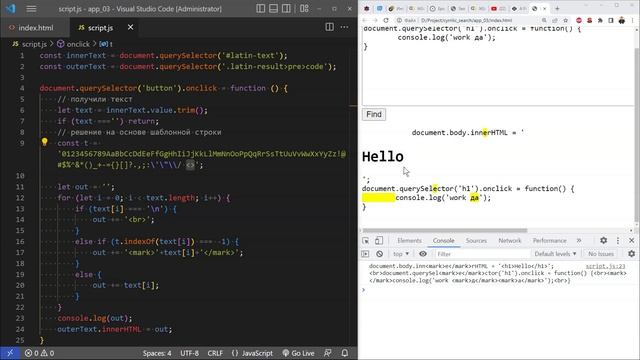Open the t variable breadcrumb
Image resolution: width=640 pixels, height=360 pixels.
(106, 44)
